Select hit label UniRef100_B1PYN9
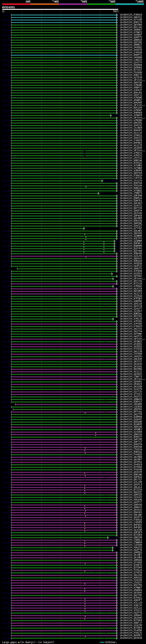Image resolution: width=146 pixels, height=644 pixels. click(x=131, y=251)
